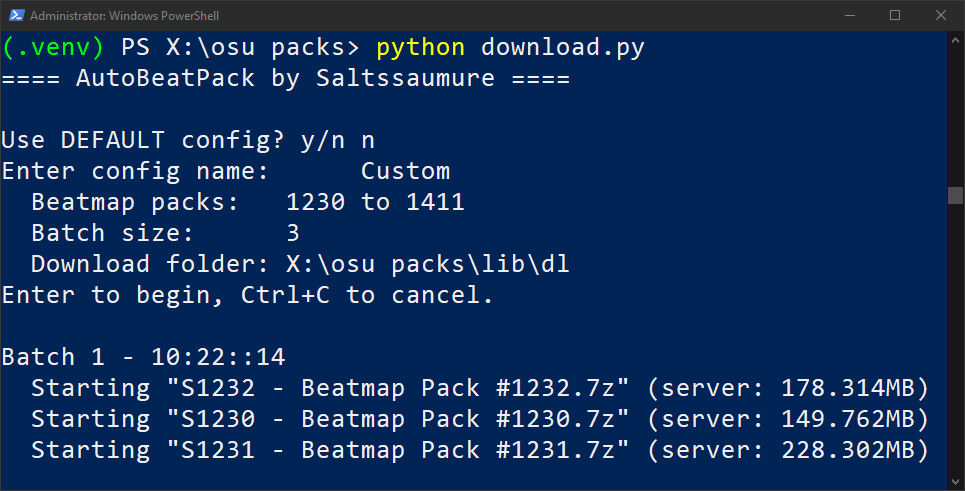Click the Download folder path X:\osu packs\lib\dl

[x=428, y=265]
